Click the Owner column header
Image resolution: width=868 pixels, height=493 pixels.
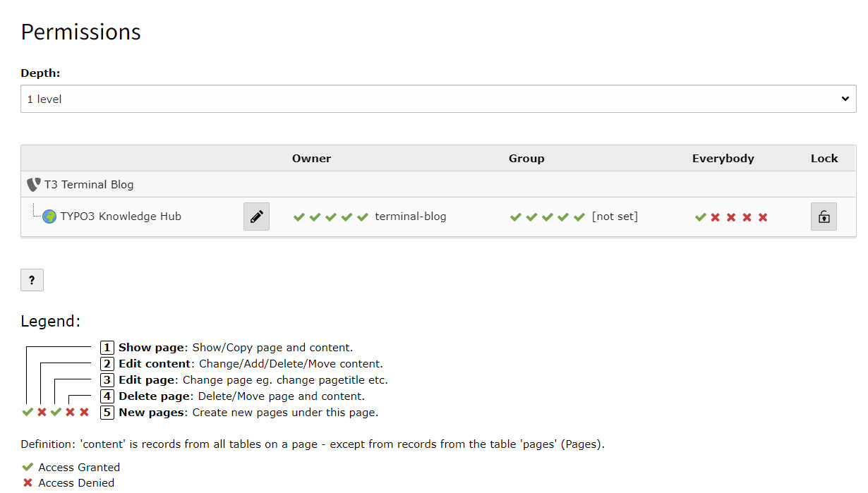(311, 159)
